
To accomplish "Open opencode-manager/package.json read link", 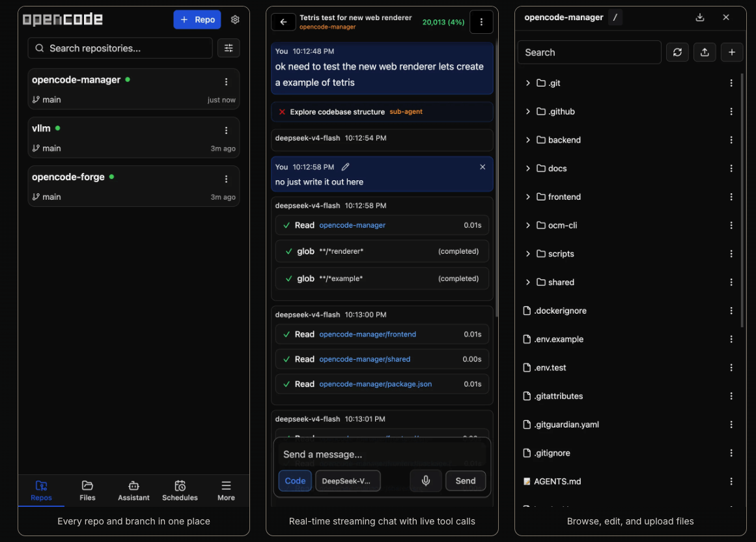I will tap(376, 384).
